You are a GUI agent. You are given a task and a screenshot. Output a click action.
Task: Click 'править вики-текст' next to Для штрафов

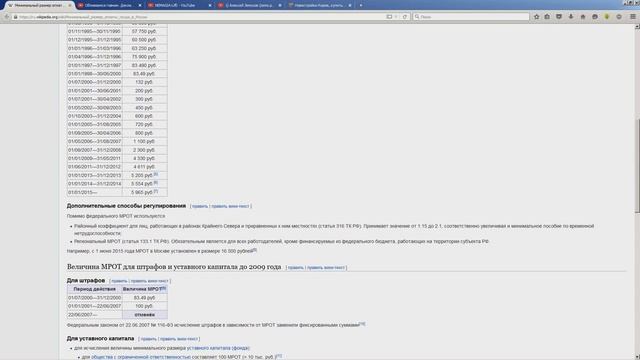click(149, 281)
